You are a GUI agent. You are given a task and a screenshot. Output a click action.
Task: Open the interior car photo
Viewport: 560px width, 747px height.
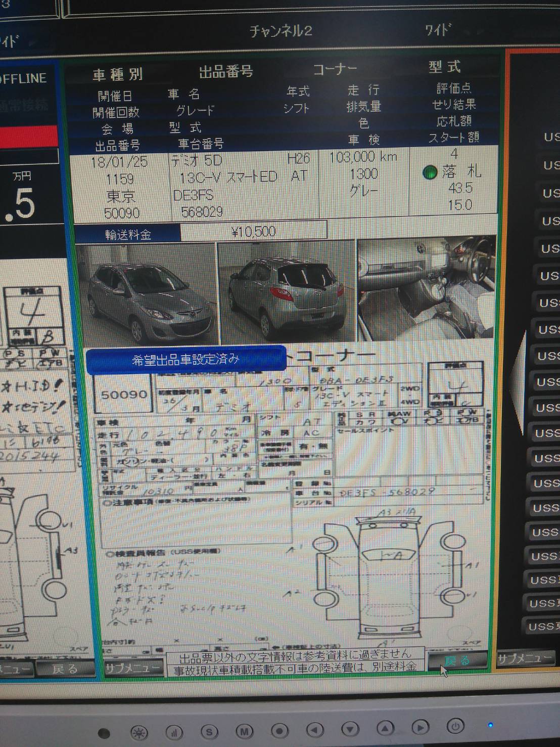click(x=426, y=288)
